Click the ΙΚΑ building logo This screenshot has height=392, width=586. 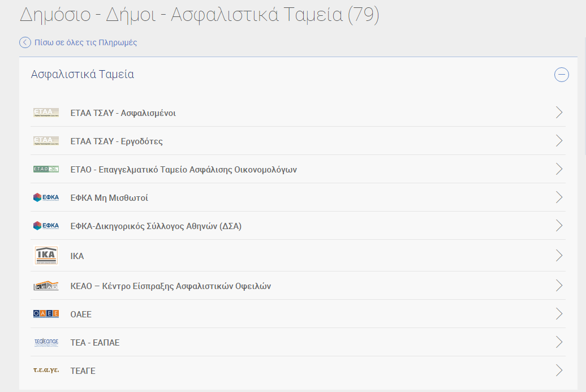pos(46,256)
